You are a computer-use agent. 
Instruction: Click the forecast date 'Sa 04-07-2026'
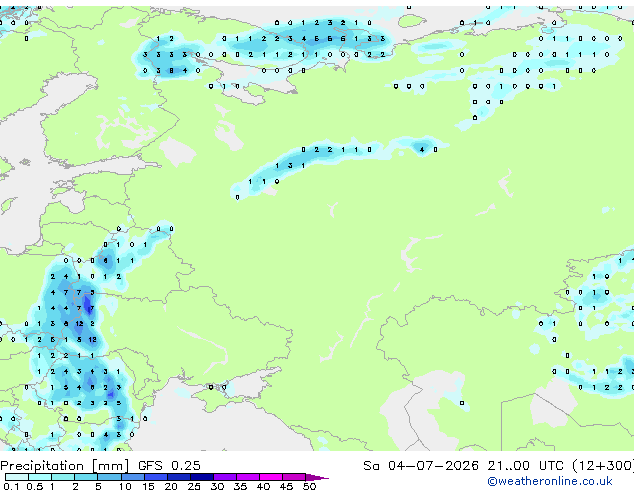tap(421, 466)
